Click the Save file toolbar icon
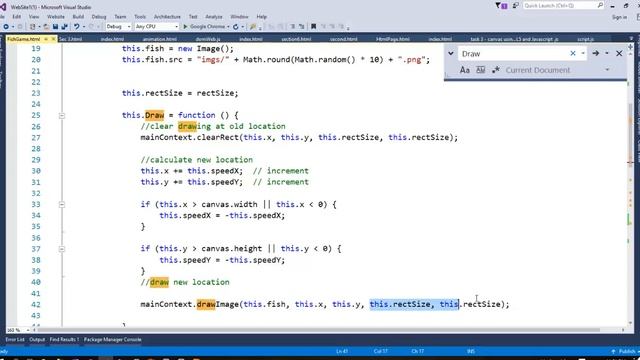Screen dimensions: 640x360 point(56,27)
